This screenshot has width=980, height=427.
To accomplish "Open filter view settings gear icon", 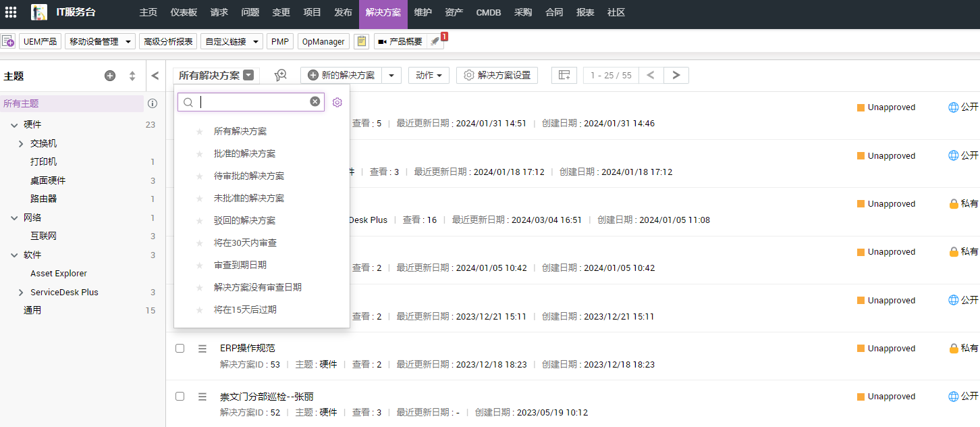I will point(337,102).
